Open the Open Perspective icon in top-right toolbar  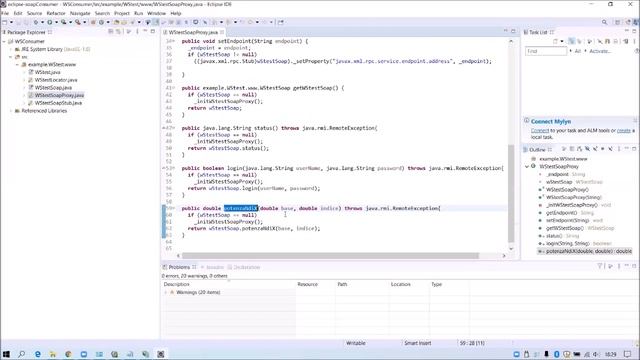[x=618, y=22]
